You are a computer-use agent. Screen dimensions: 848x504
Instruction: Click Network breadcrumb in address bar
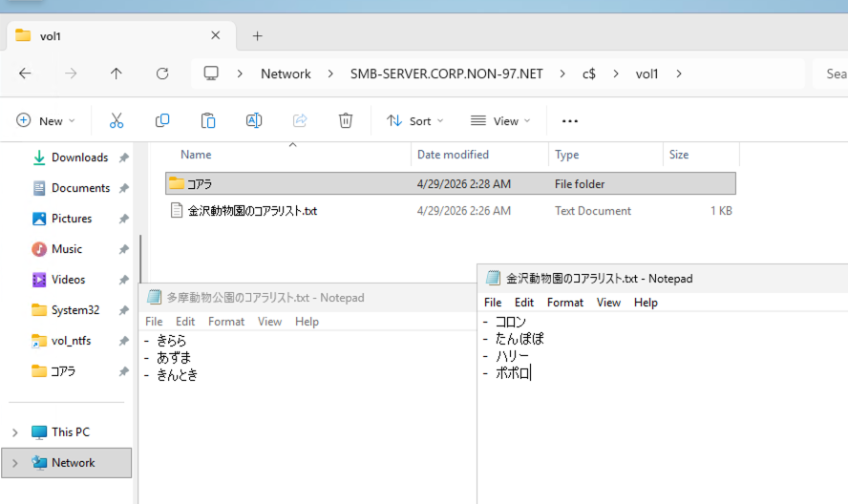[x=286, y=73]
